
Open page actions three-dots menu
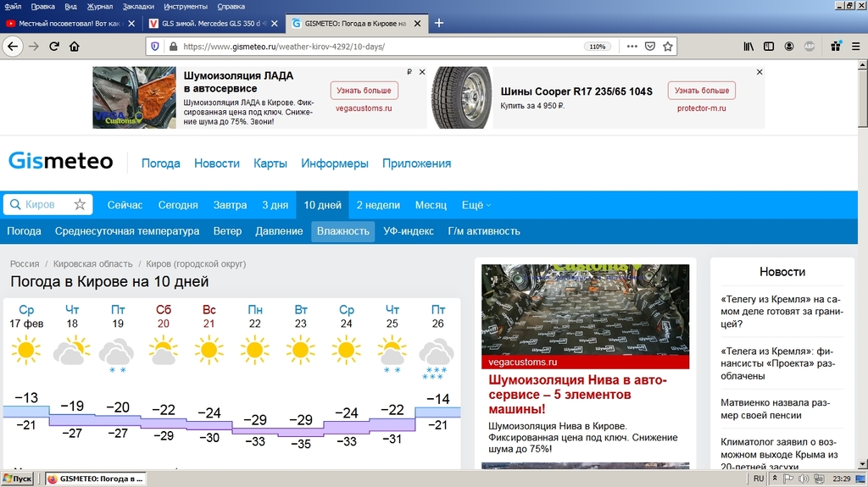tap(632, 47)
